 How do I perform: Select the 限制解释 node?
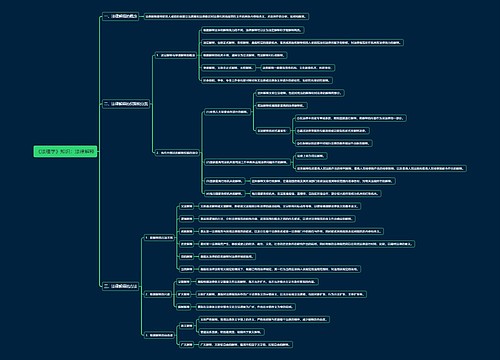(x=184, y=307)
